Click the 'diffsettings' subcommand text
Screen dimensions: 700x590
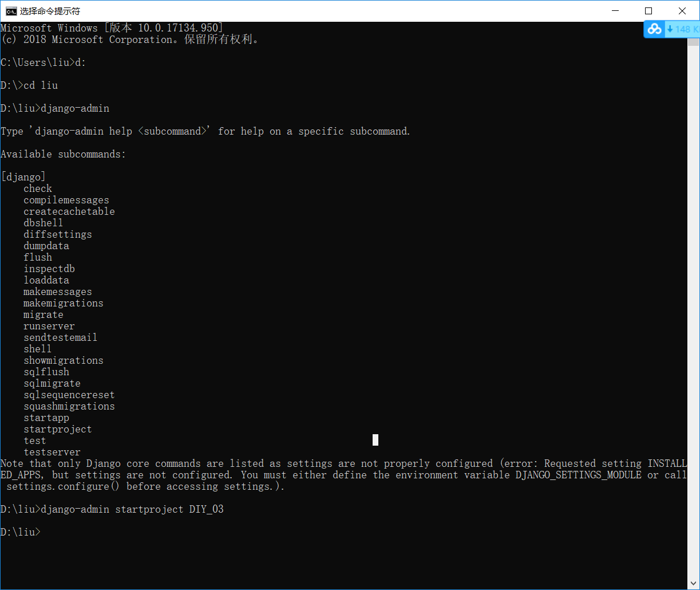(58, 234)
